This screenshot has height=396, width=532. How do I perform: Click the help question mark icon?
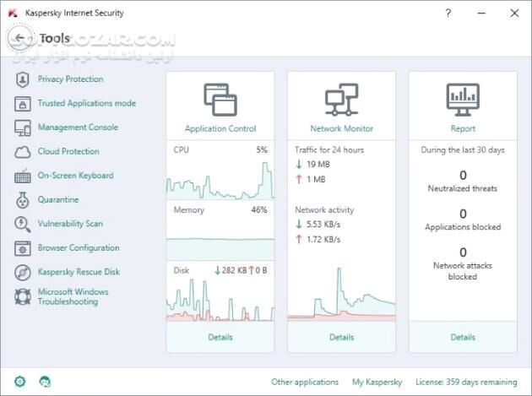tap(448, 14)
